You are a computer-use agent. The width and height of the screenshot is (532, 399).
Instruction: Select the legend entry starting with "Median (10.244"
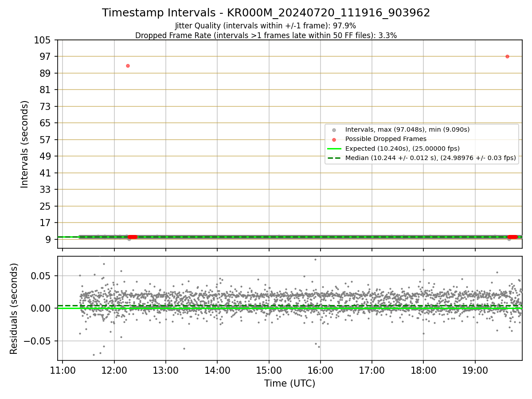(430, 158)
